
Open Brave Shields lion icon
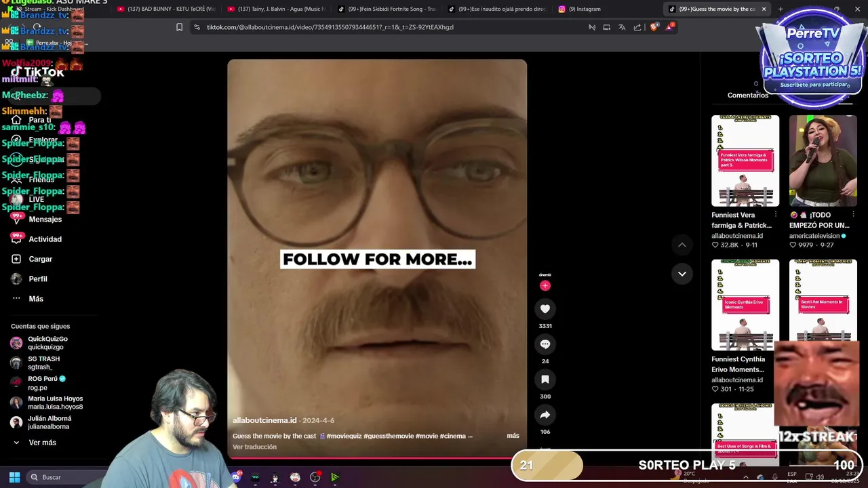654,27
